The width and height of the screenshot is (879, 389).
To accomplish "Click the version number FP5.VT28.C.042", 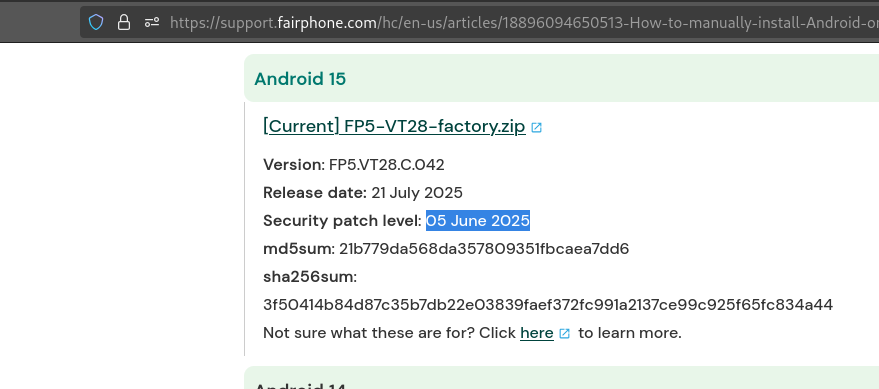I will click(x=387, y=165).
